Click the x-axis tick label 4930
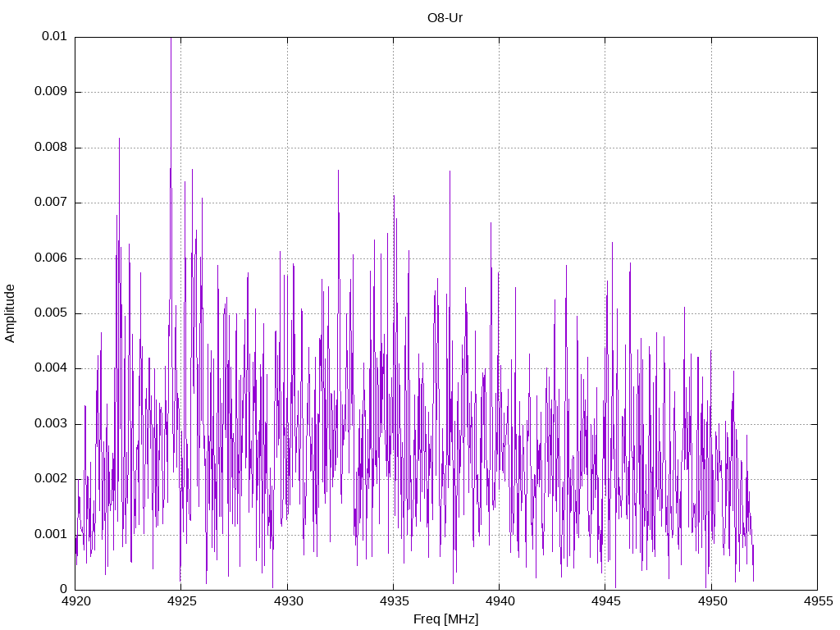Image resolution: width=840 pixels, height=630 pixels. [x=288, y=601]
